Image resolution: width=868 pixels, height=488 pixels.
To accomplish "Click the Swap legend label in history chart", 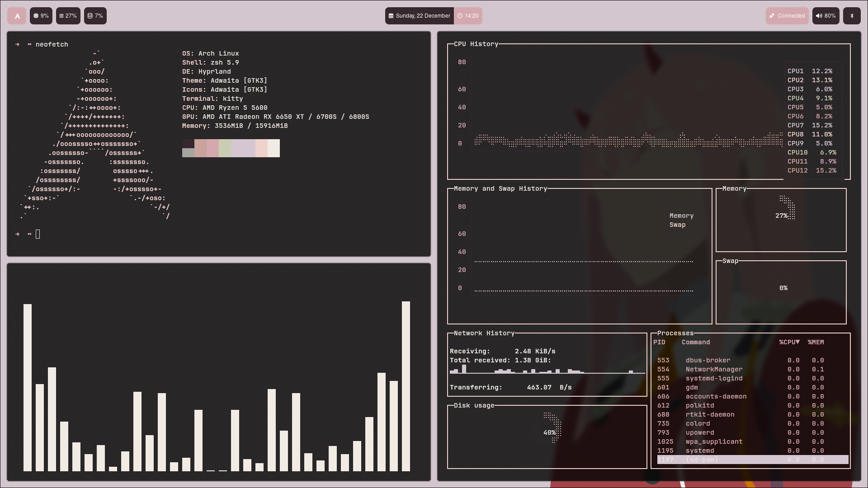I will [x=678, y=225].
